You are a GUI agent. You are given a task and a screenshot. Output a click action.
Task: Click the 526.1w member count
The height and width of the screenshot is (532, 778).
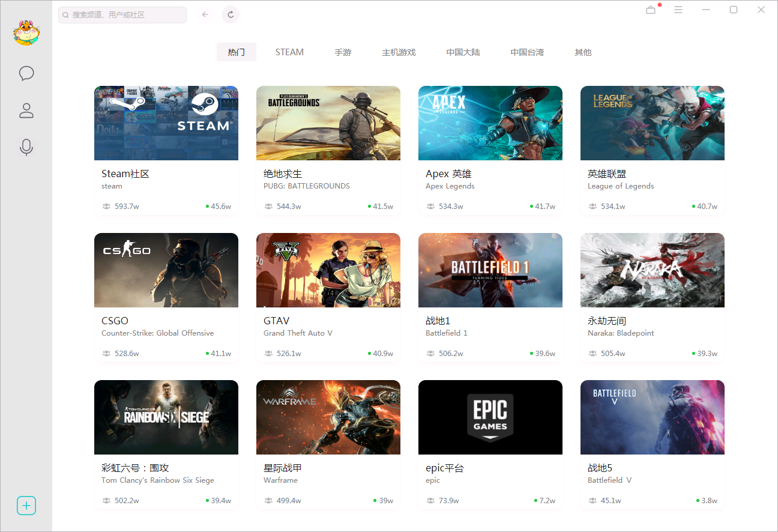[289, 353]
